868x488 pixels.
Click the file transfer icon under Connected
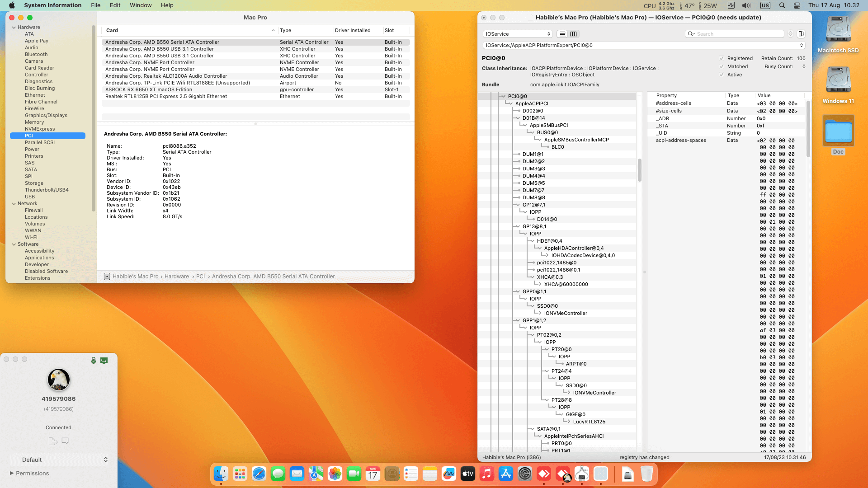(52, 441)
